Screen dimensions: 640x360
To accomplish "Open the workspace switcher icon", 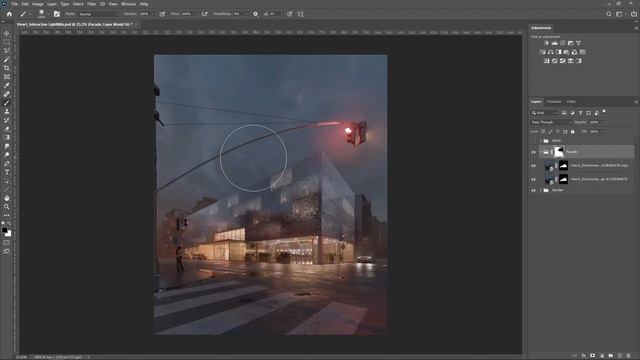I will [x=620, y=14].
